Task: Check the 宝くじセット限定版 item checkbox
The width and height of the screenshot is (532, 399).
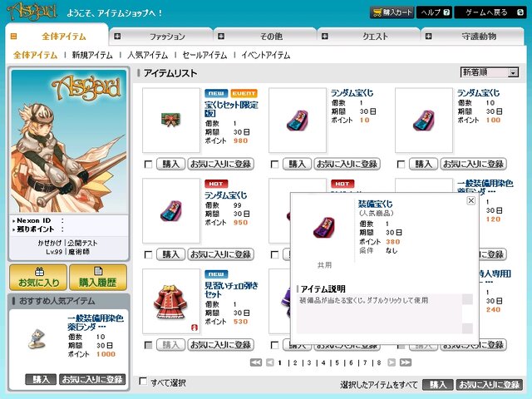Action: pyautogui.click(x=148, y=165)
